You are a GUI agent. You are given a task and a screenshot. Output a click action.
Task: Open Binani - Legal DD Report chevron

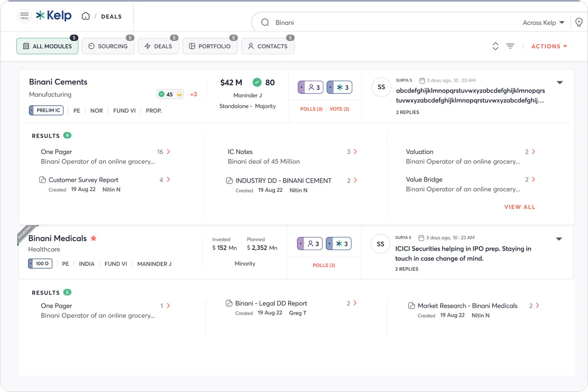(355, 303)
